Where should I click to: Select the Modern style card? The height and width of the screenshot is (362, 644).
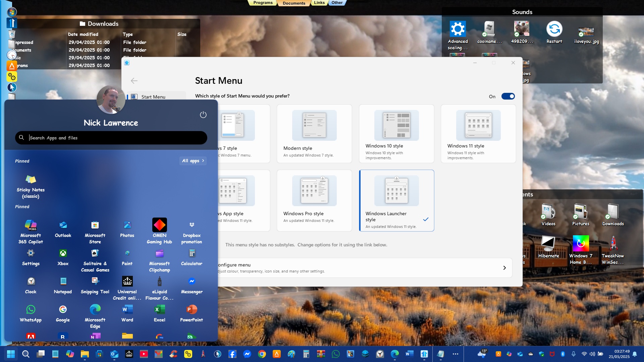314,134
